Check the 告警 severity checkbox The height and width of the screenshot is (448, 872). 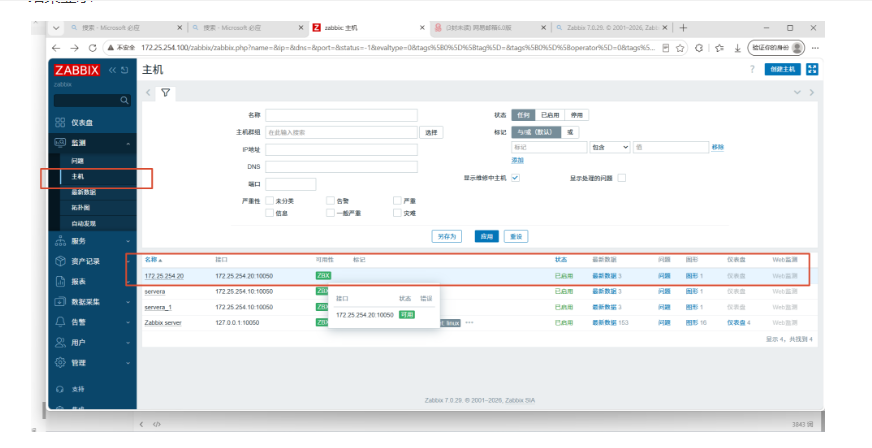330,201
